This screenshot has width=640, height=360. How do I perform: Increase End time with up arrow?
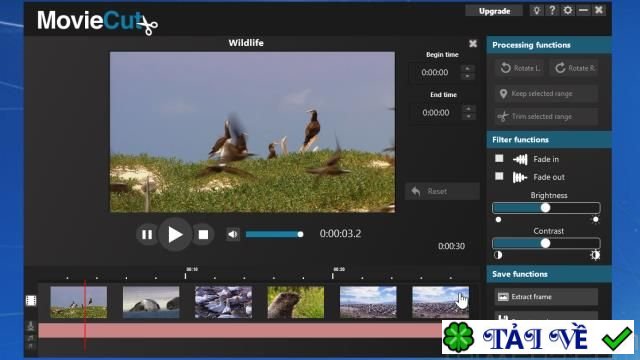[469, 108]
